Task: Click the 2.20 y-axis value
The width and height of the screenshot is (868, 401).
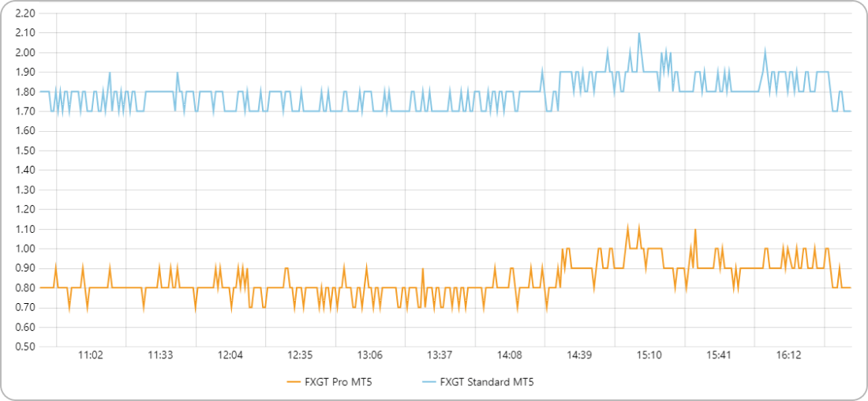Action: point(26,13)
